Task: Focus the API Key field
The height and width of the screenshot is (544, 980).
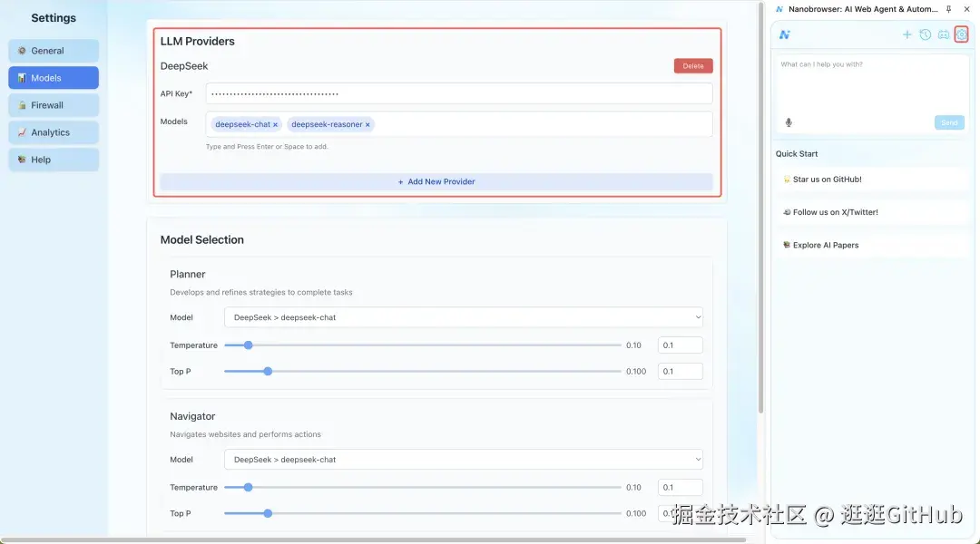Action: pos(459,93)
